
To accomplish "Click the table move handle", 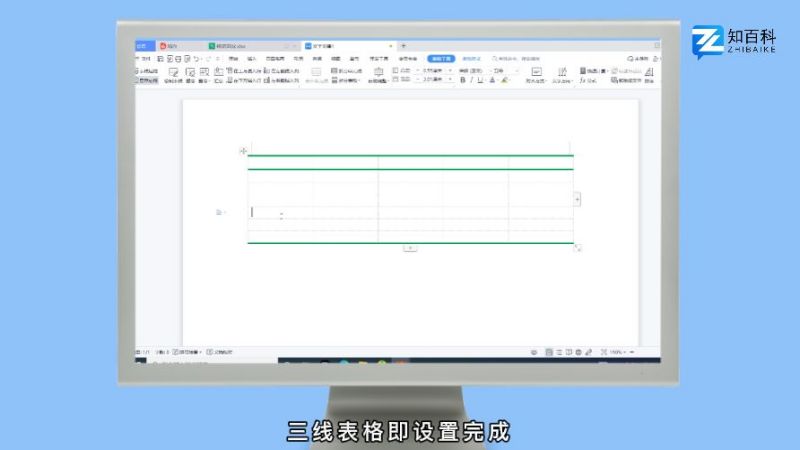I will pyautogui.click(x=243, y=151).
